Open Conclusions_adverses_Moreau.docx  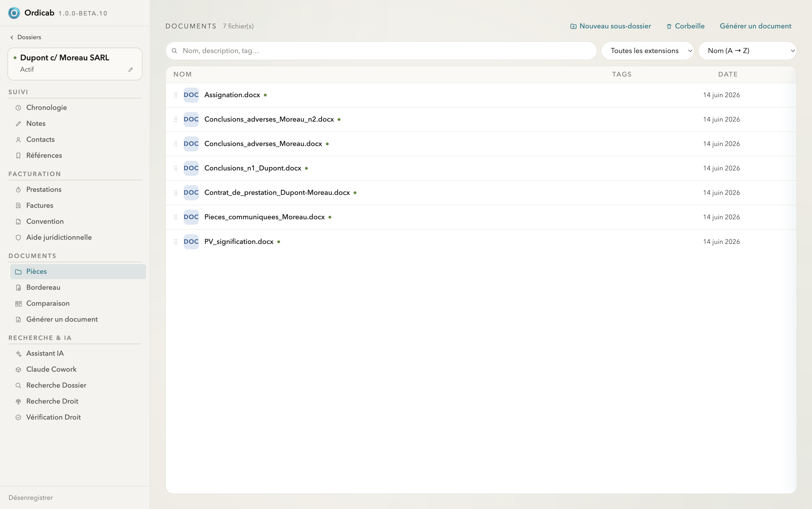[263, 144]
